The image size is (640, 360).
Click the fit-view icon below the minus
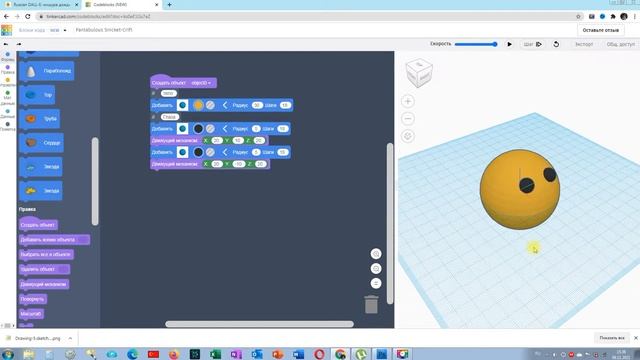coord(408,136)
